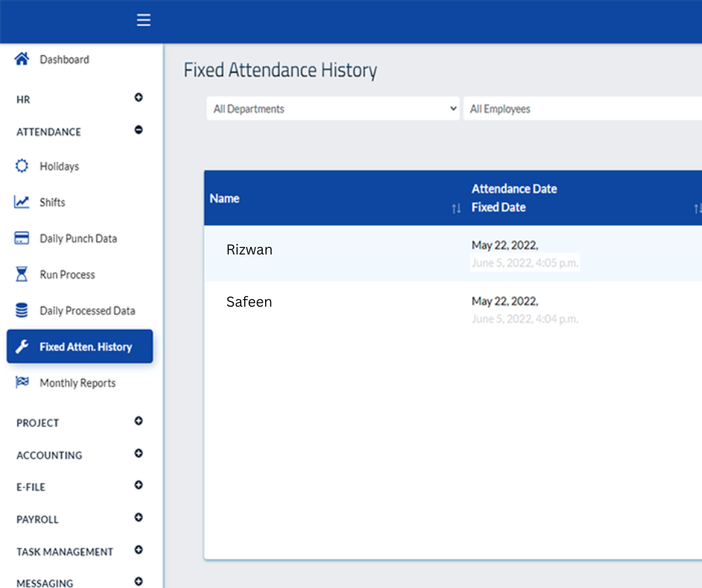This screenshot has height=588, width=702.
Task: Toggle the hamburger menu icon
Action: [143, 20]
